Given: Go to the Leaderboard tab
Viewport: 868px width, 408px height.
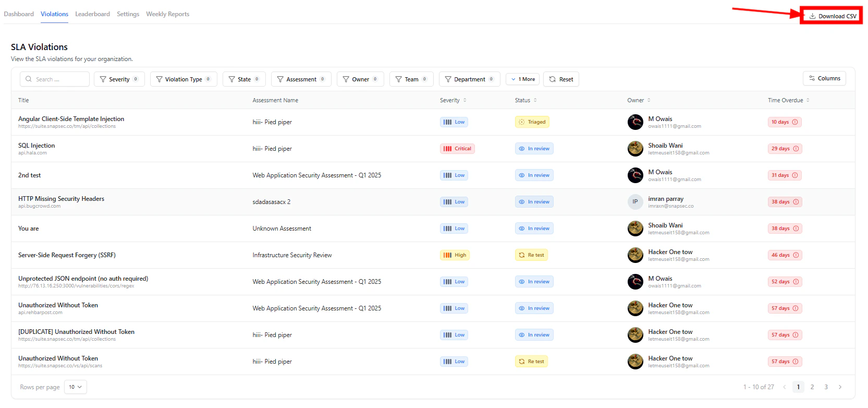Looking at the screenshot, I should pyautogui.click(x=92, y=14).
